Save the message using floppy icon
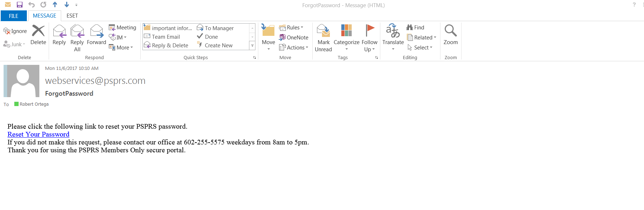The height and width of the screenshot is (210, 644). [x=20, y=5]
